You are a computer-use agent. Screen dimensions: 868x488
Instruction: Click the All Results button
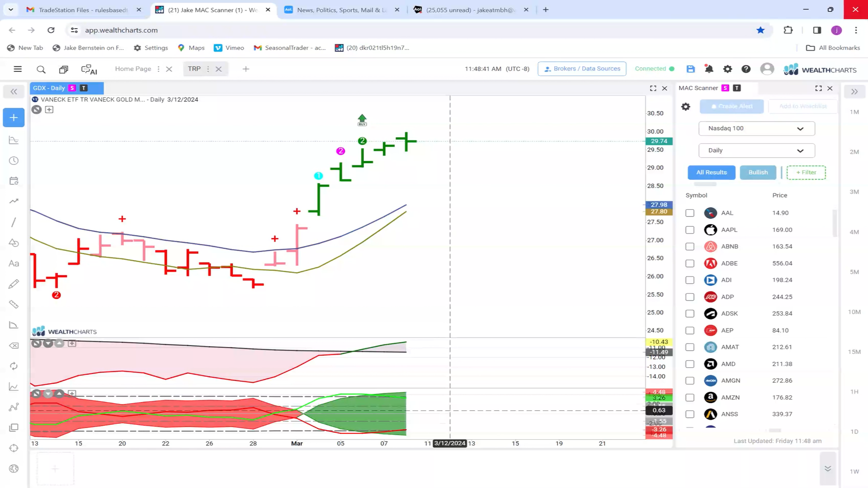[x=711, y=172]
